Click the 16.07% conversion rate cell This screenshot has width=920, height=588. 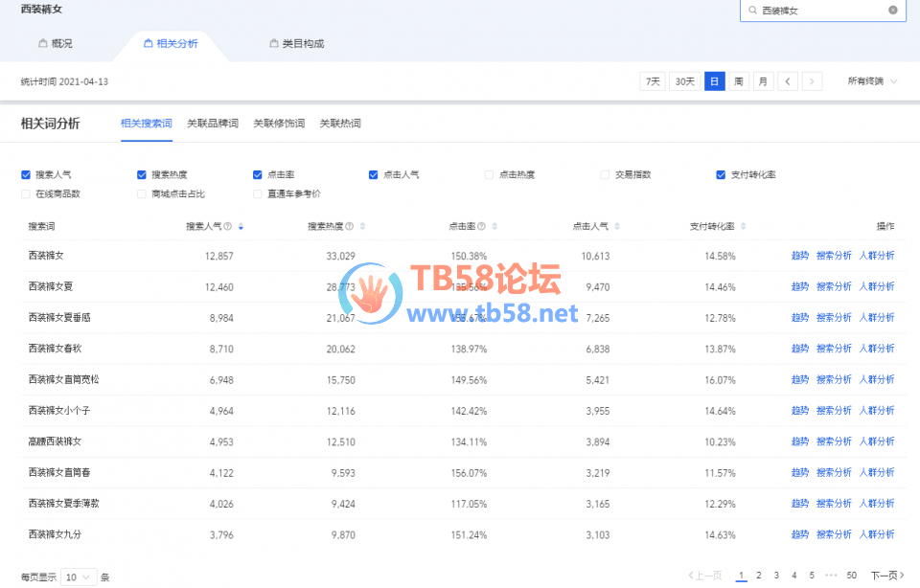[720, 380]
